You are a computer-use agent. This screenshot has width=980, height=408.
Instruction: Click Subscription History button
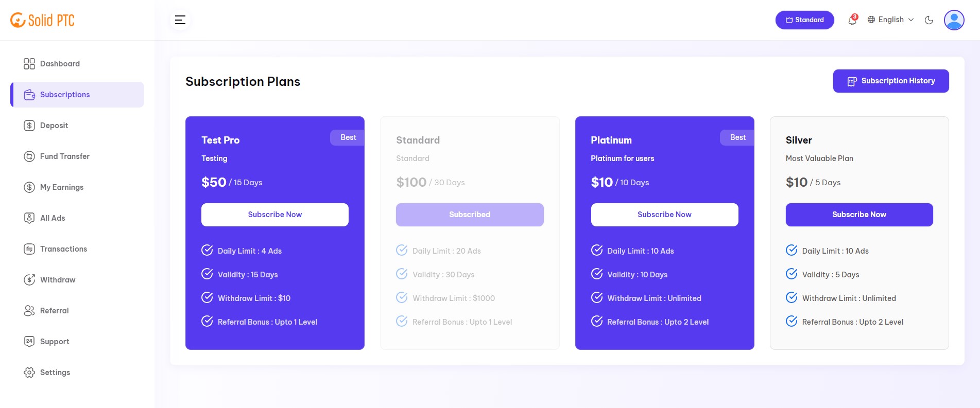tap(891, 81)
